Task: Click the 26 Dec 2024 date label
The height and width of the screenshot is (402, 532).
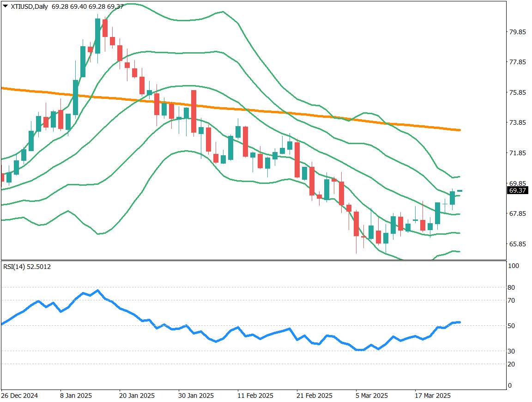Action: (x=19, y=396)
